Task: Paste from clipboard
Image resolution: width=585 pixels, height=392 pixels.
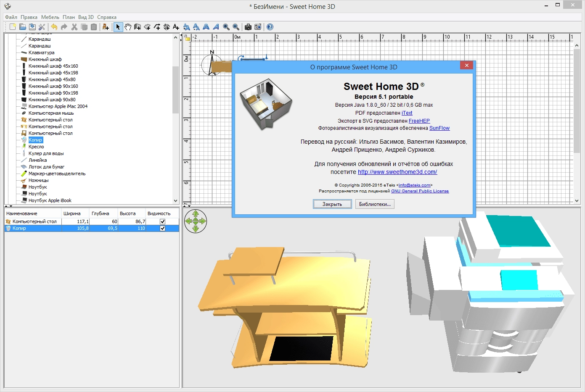Action: (94, 27)
